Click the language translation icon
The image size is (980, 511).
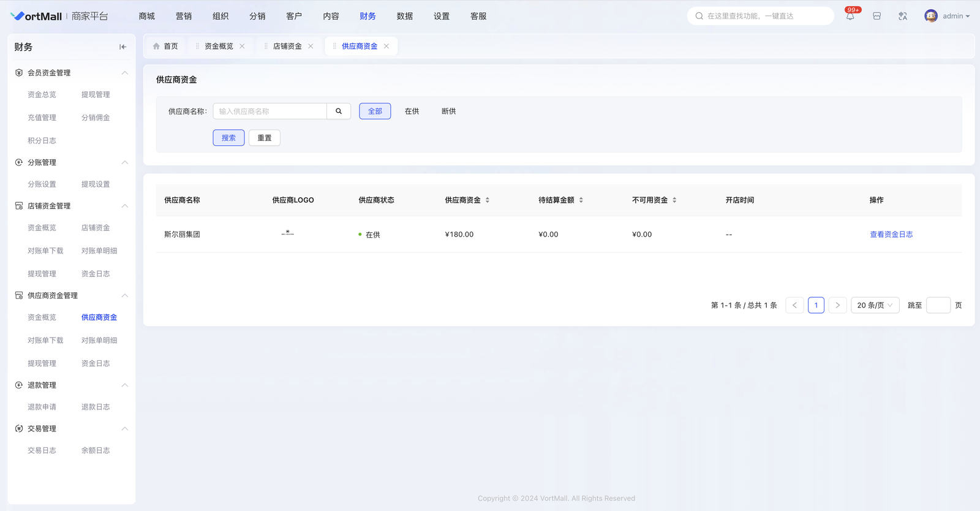point(903,17)
